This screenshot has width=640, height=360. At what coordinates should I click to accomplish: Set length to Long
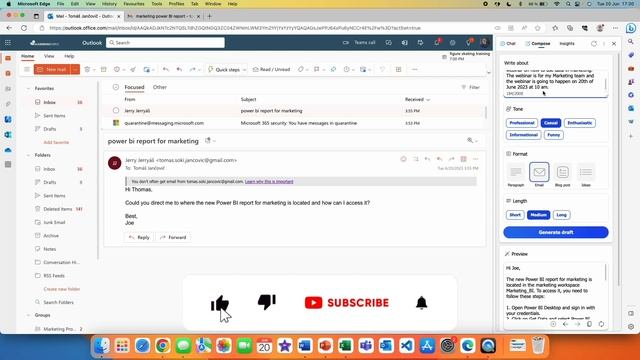tap(562, 215)
